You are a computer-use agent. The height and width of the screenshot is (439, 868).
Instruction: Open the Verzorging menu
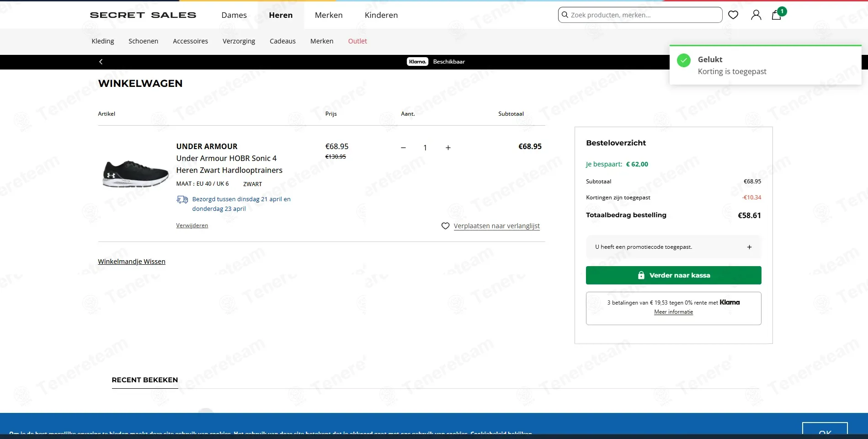click(x=239, y=41)
